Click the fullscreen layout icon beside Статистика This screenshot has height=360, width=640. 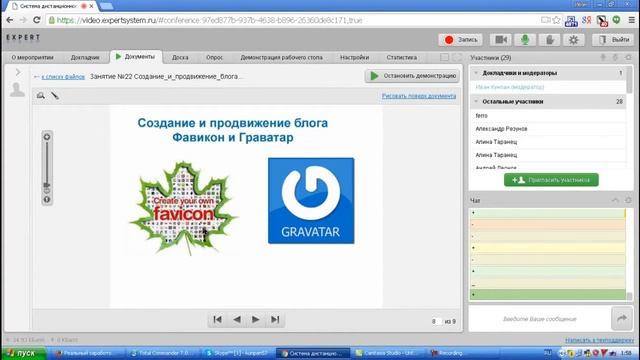click(458, 58)
